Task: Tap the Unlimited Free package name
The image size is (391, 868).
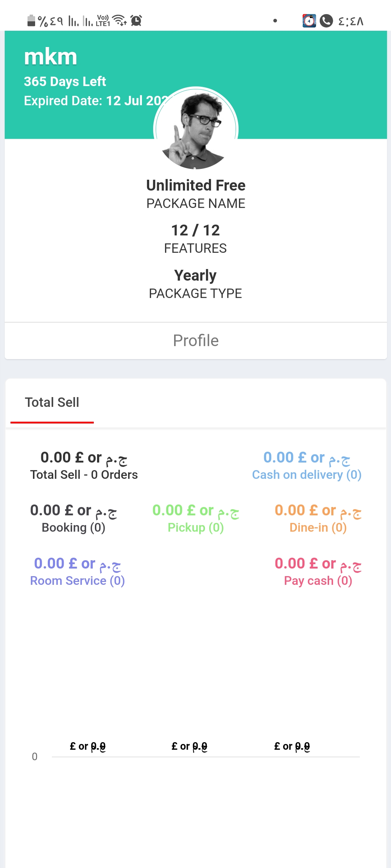Action: click(x=196, y=186)
